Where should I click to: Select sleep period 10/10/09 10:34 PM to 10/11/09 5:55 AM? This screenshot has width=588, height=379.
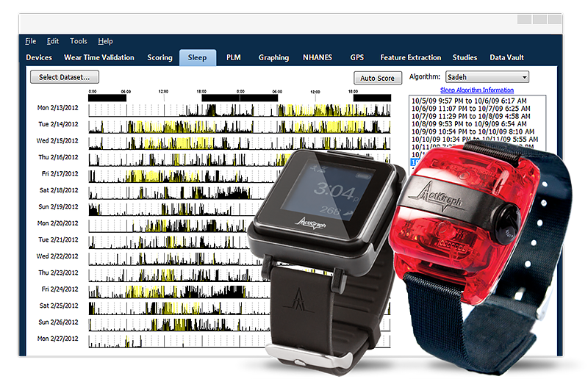[475, 139]
